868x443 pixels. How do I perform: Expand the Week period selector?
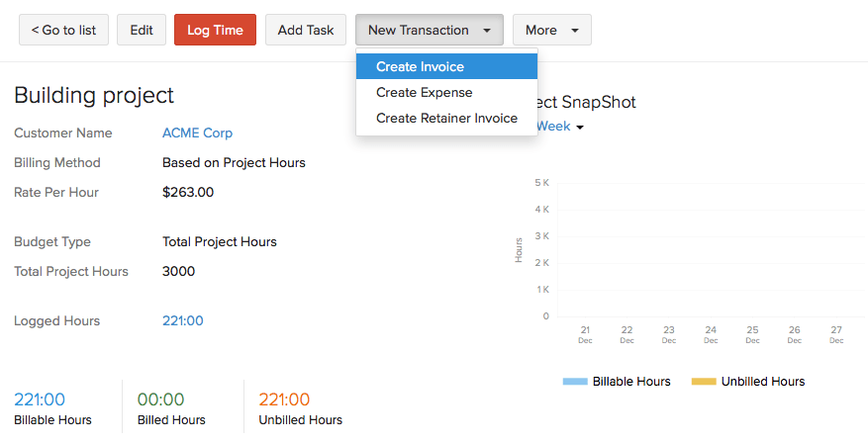561,127
